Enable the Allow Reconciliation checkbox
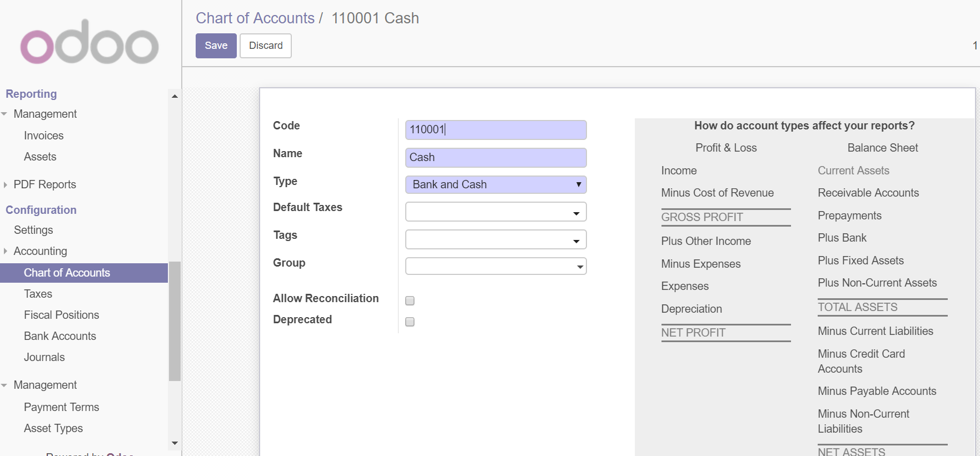This screenshot has height=456, width=980. tap(410, 300)
